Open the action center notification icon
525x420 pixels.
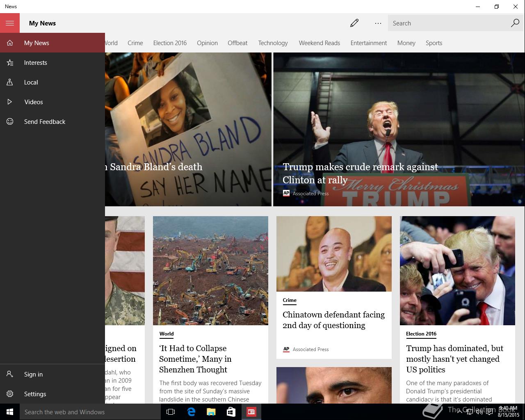490,412
